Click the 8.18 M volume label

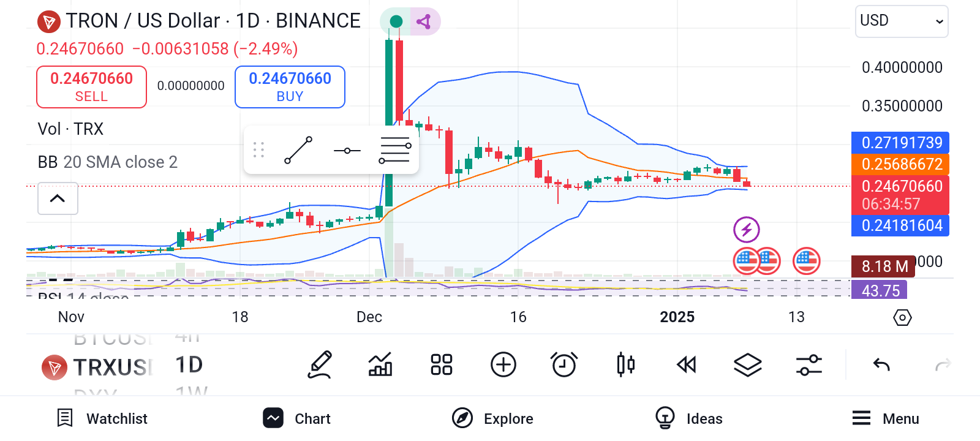884,266
